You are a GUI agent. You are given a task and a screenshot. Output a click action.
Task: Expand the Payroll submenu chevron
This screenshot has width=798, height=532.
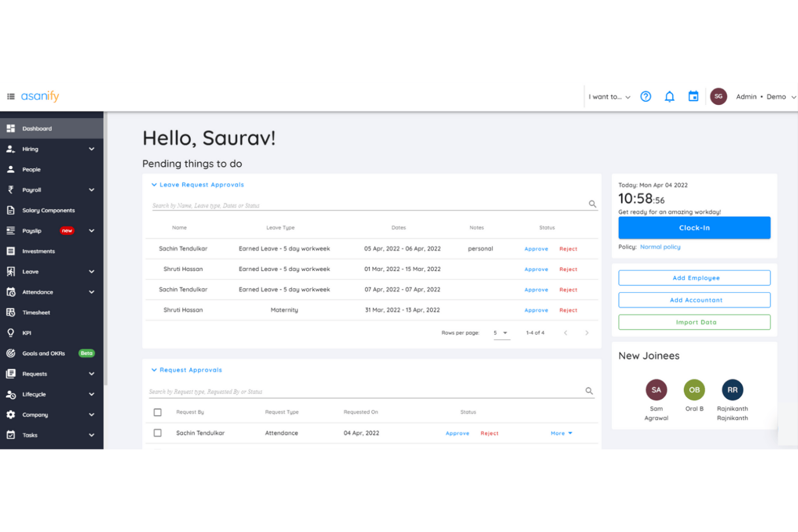pyautogui.click(x=92, y=190)
